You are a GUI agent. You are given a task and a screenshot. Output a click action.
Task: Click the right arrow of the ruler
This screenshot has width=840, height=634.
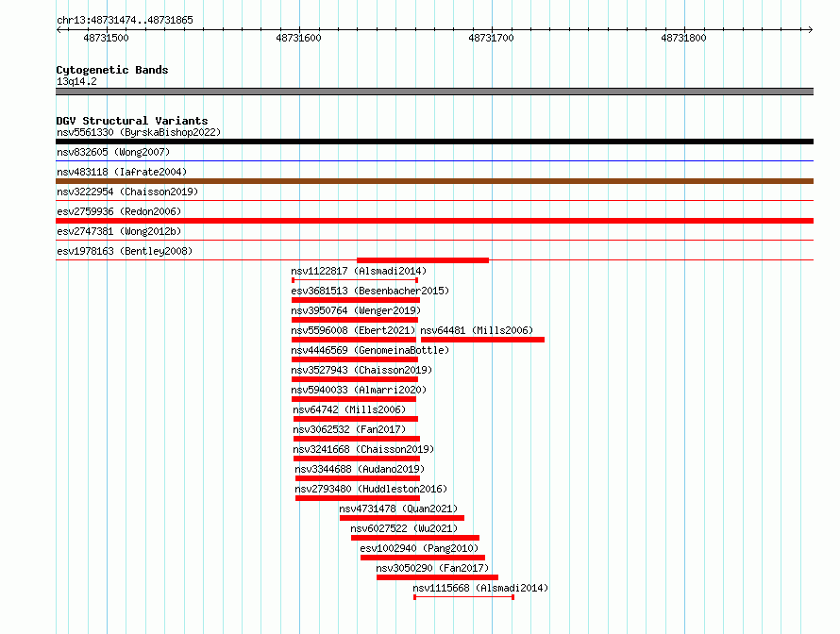click(810, 30)
